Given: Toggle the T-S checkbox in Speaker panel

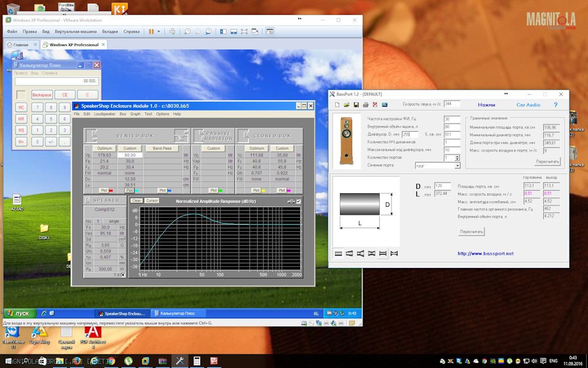Looking at the screenshot, I should 123,275.
